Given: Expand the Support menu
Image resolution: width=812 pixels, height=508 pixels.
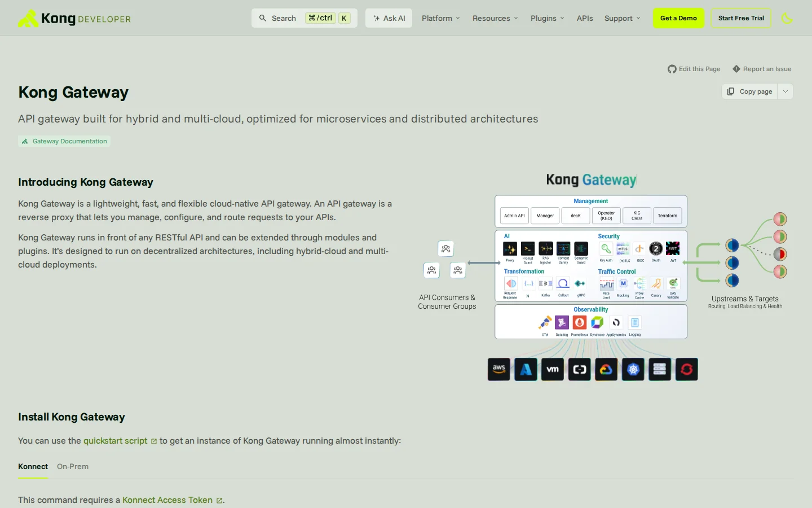Looking at the screenshot, I should pyautogui.click(x=622, y=18).
